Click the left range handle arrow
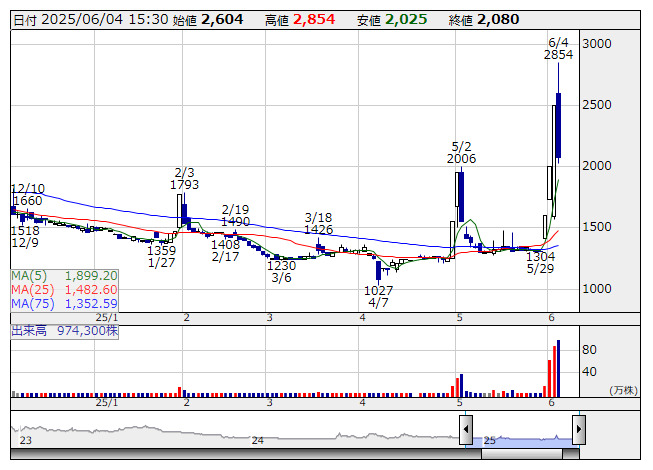The image size is (653, 470). (466, 430)
